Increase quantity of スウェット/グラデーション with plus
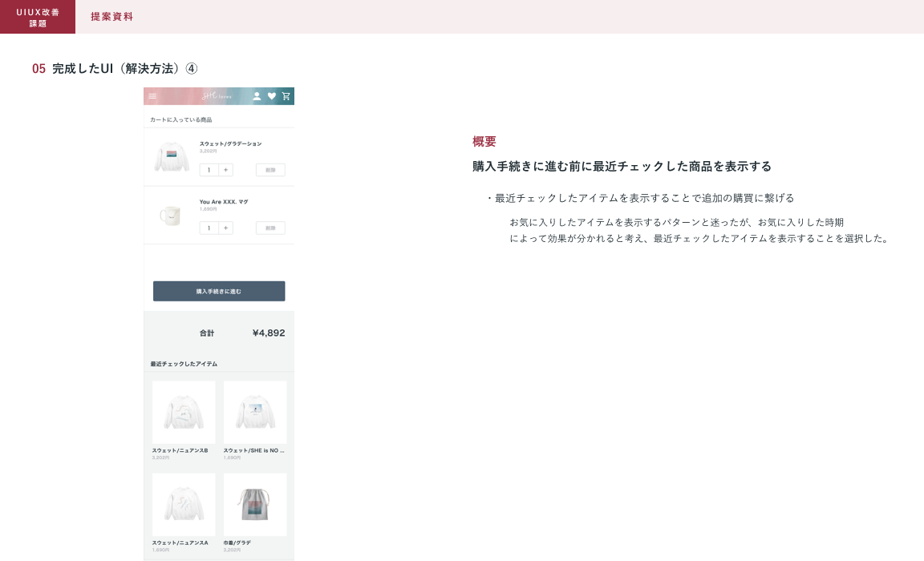Viewport: 924px width, 561px height. tap(226, 170)
